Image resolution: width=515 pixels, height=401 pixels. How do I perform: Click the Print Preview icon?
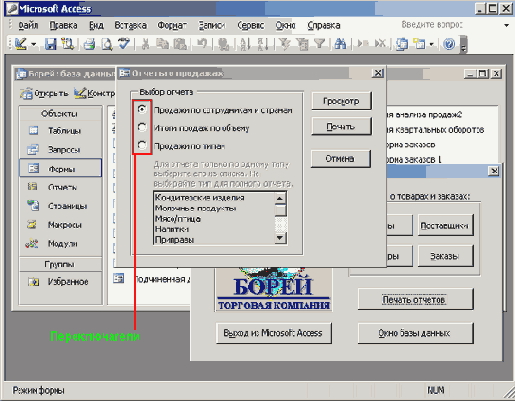[x=107, y=44]
